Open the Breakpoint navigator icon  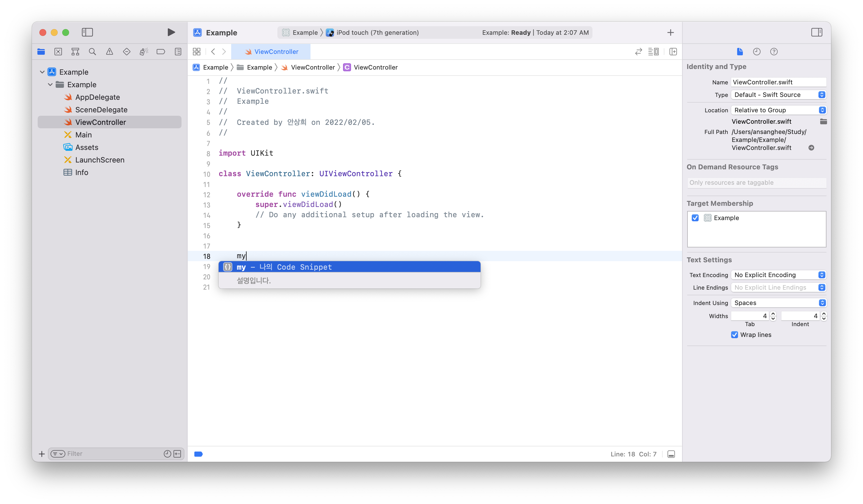pyautogui.click(x=161, y=52)
